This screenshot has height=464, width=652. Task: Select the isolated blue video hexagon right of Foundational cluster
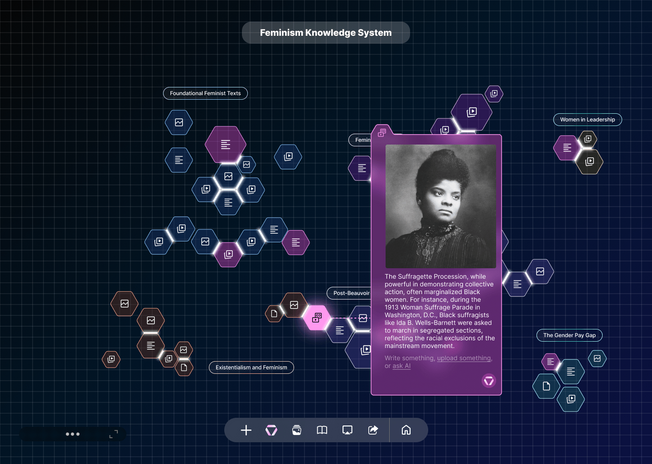tap(288, 157)
